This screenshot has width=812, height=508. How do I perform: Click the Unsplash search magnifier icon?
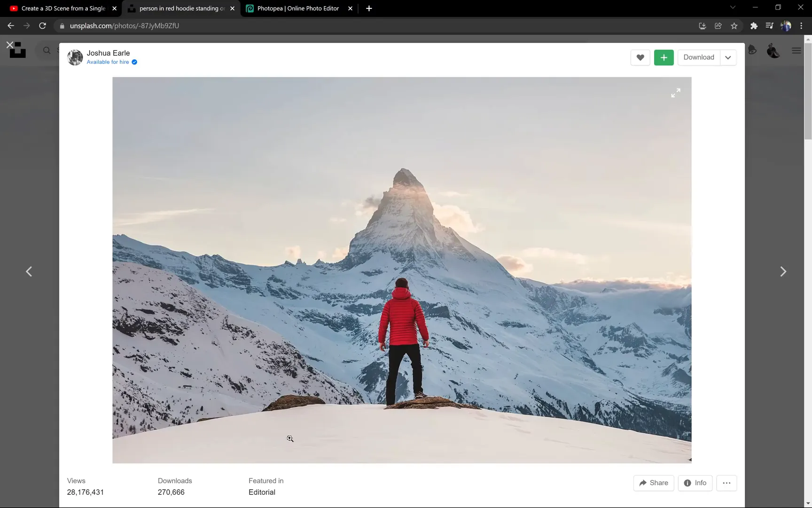[x=47, y=50]
